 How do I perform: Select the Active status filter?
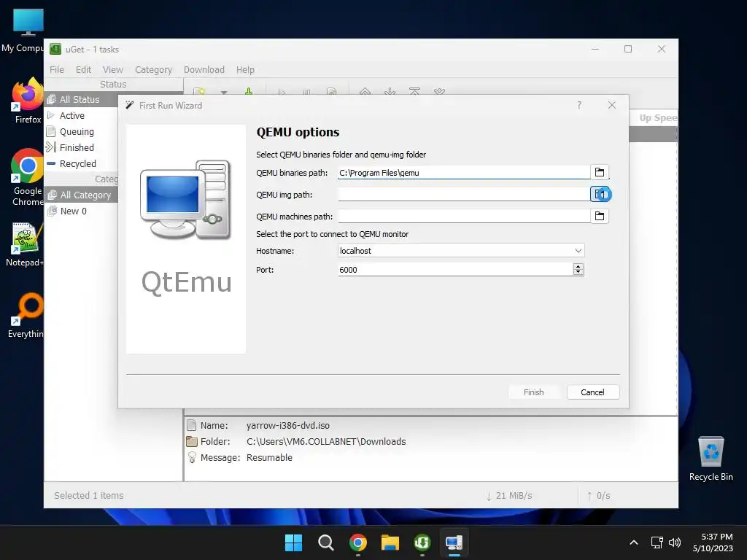click(x=82, y=116)
